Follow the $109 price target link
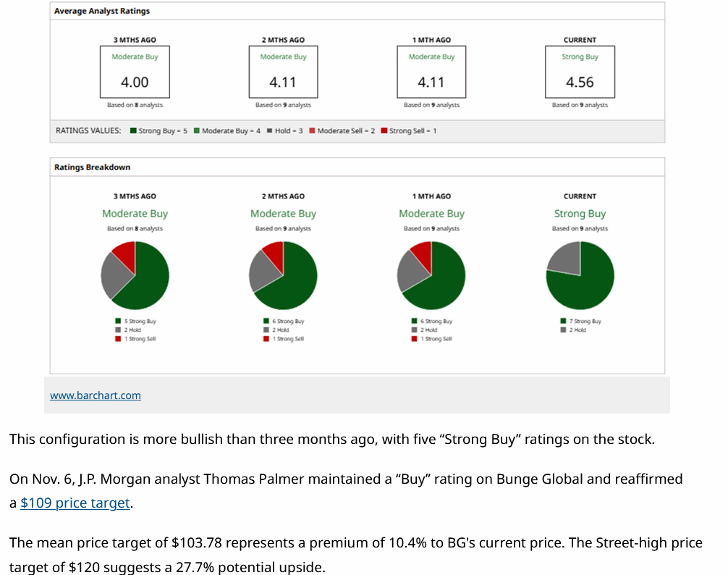 75,503
